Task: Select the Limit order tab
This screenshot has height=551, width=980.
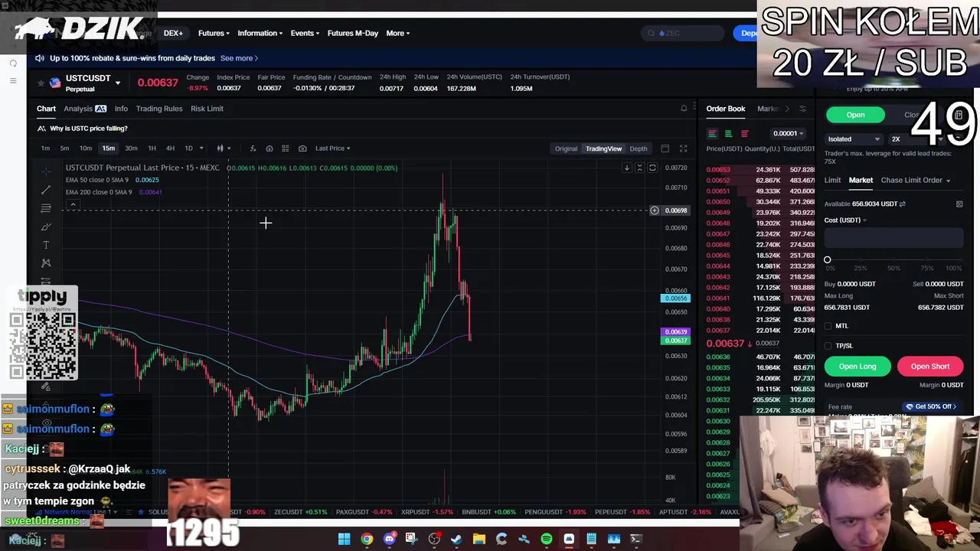Action: [x=832, y=181]
